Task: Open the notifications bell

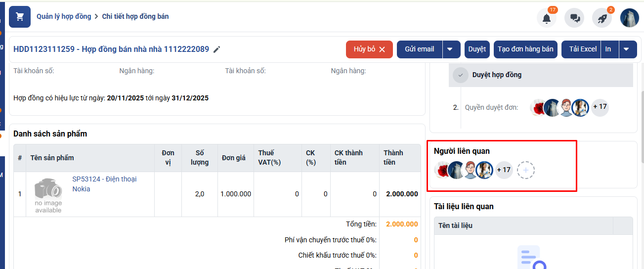Action: [546, 18]
